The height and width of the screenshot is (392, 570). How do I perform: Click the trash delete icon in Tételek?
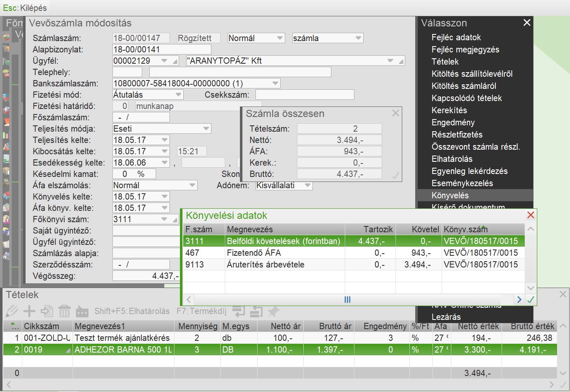pos(64,311)
